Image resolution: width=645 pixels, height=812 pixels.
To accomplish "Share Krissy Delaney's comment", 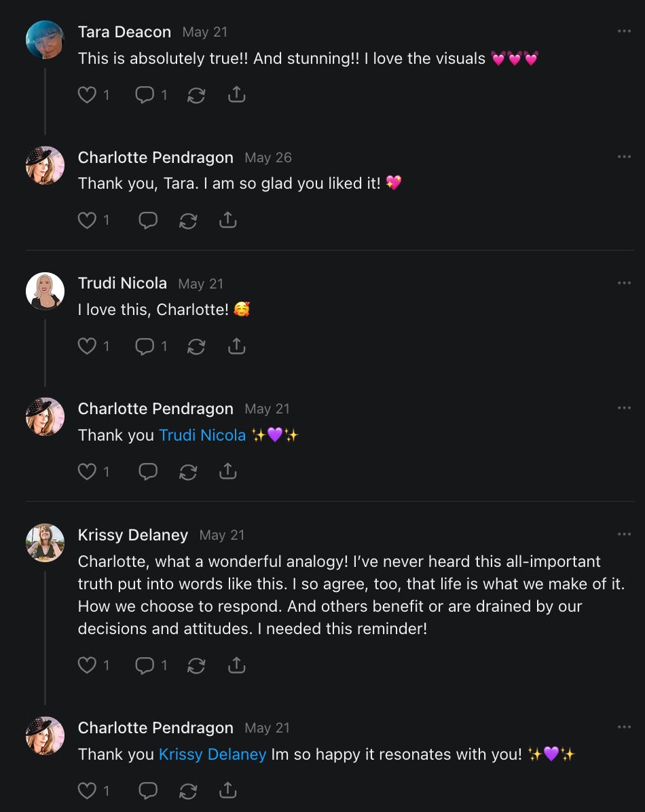I will click(237, 665).
